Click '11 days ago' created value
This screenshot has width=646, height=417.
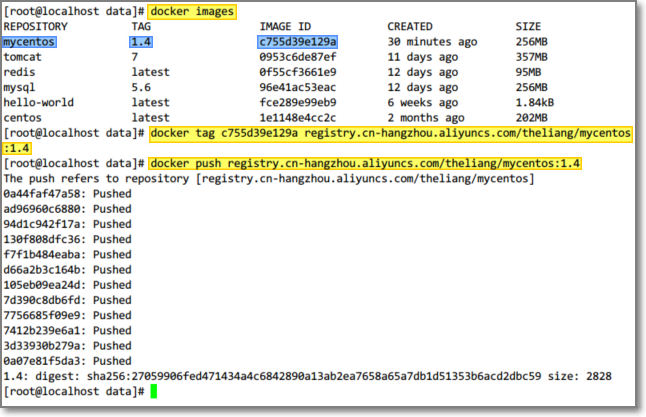pos(423,57)
